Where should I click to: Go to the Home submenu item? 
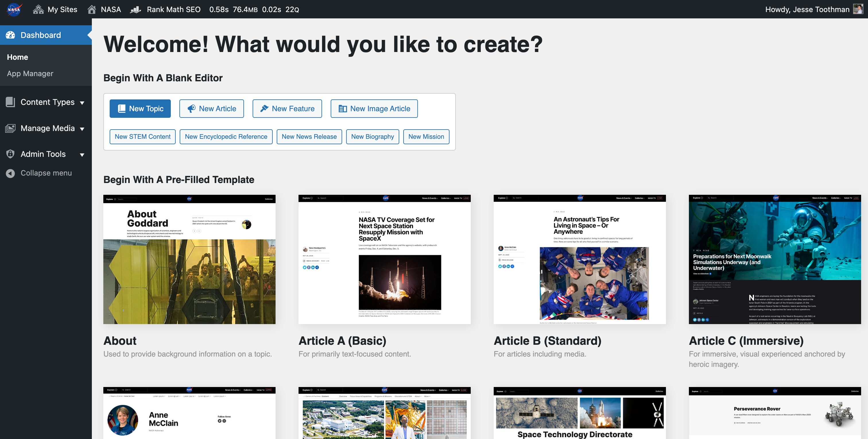click(x=18, y=57)
